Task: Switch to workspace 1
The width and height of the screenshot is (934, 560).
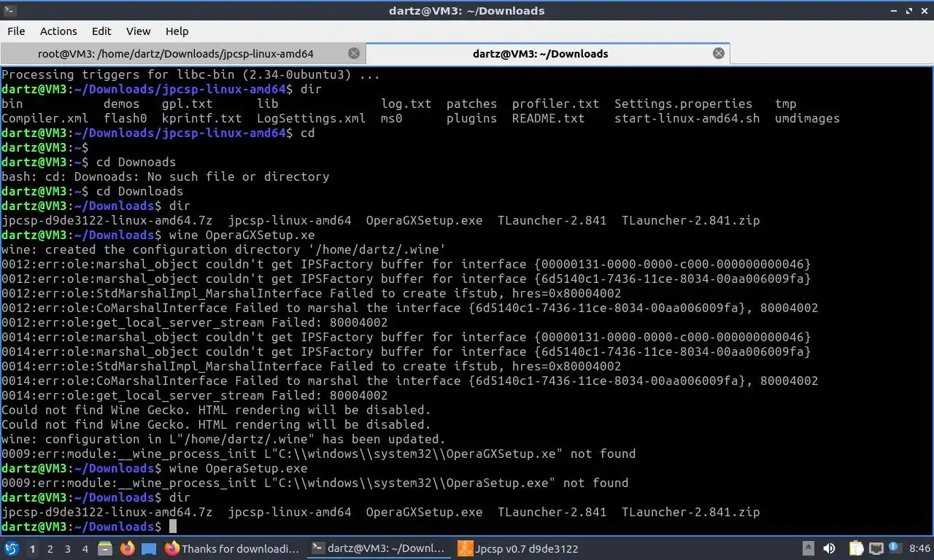Action: [33, 548]
